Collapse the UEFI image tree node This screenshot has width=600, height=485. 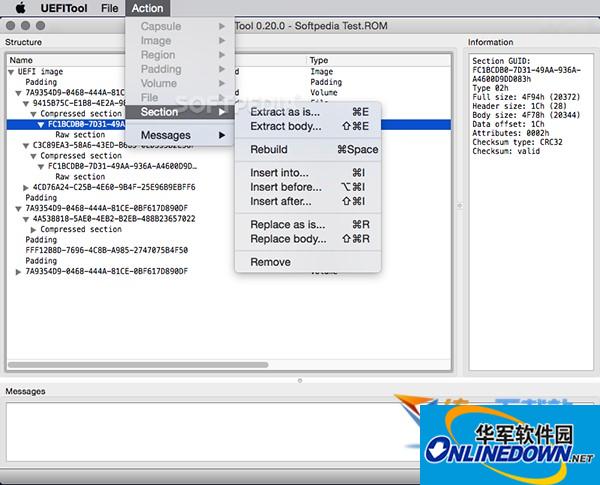(x=11, y=72)
